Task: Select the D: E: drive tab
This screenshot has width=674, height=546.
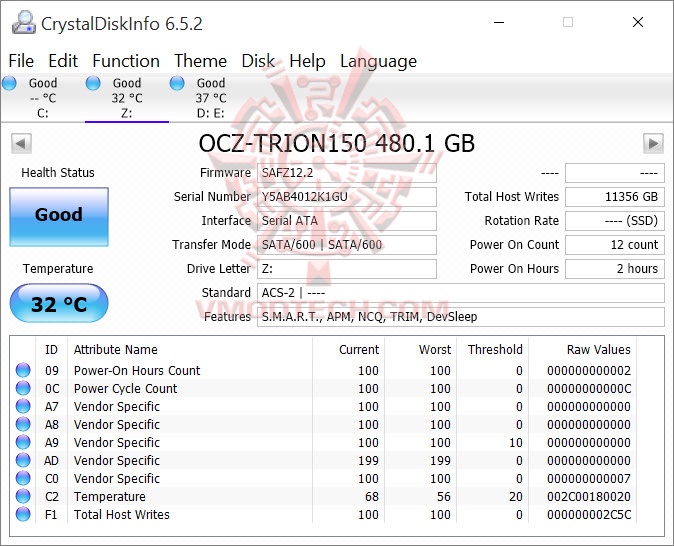Action: point(211,98)
